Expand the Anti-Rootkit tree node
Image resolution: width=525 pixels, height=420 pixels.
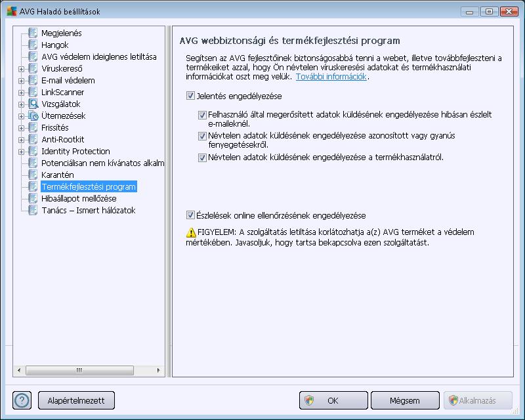[x=21, y=140]
